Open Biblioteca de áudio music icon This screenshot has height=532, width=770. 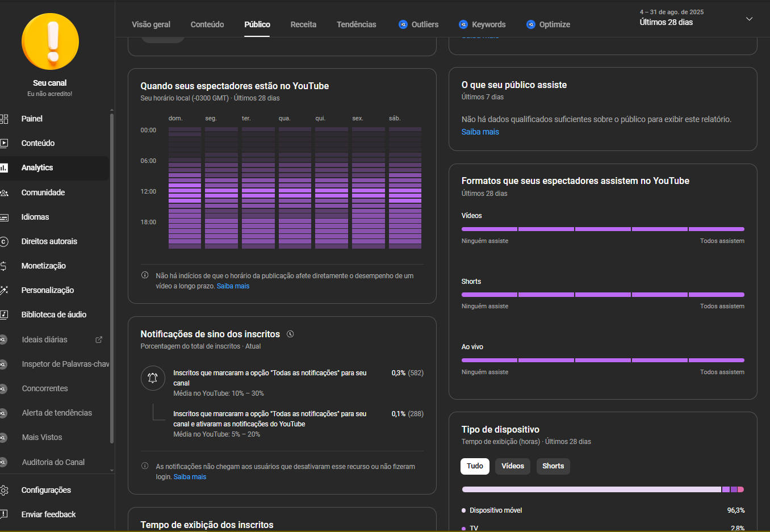click(4, 315)
